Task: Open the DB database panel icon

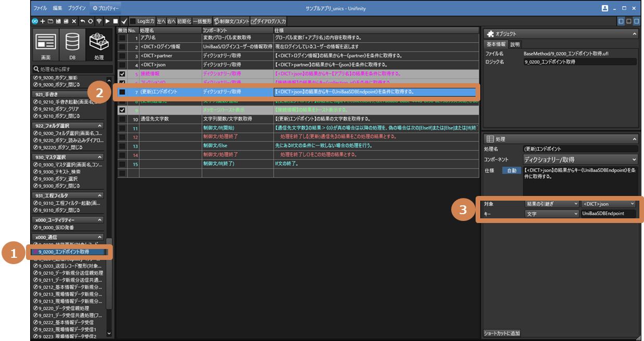Action: 72,46
